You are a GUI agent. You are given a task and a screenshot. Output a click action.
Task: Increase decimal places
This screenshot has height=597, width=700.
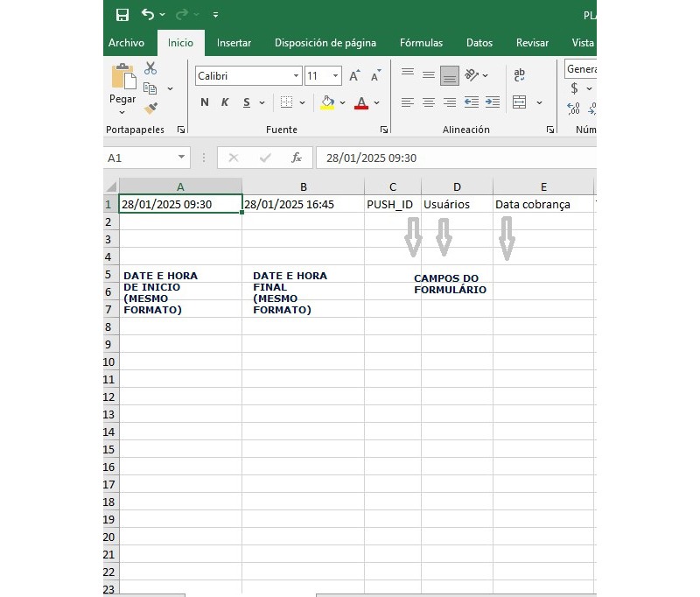coord(573,109)
